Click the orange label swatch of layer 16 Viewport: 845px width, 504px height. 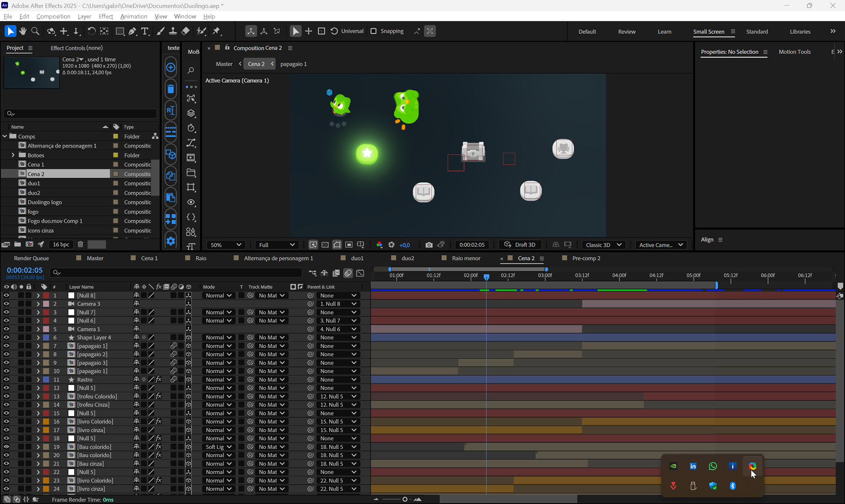click(x=46, y=421)
